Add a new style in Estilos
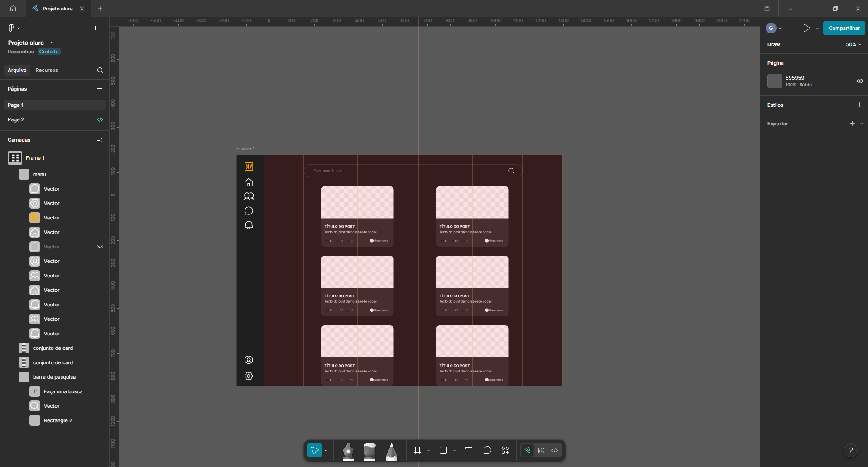This screenshot has height=467, width=868. tap(859, 105)
